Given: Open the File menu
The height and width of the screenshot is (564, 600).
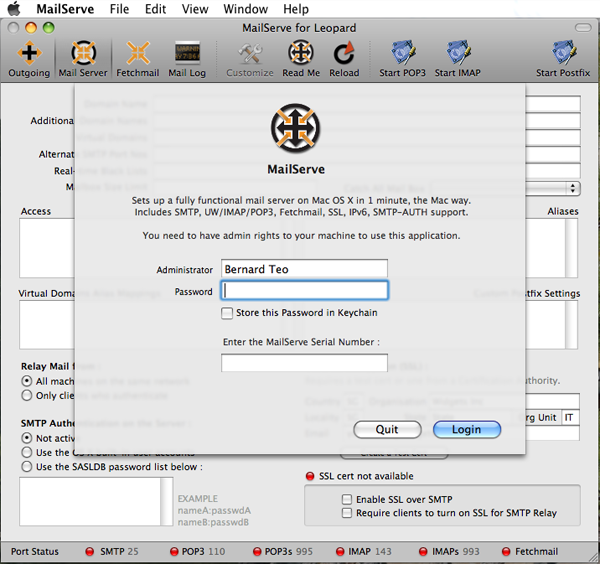Looking at the screenshot, I should (119, 9).
